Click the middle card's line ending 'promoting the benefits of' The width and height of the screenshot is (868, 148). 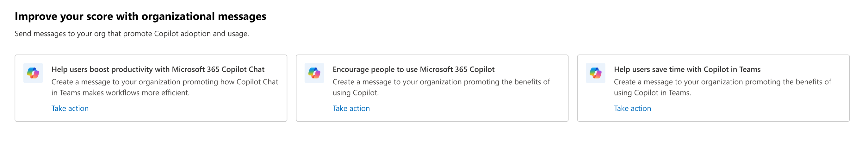coord(441,82)
